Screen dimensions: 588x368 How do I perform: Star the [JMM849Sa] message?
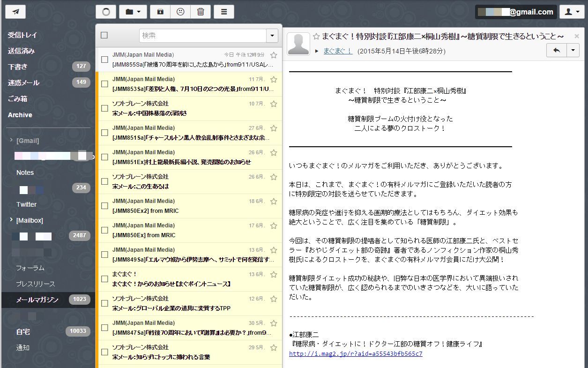[x=274, y=250]
